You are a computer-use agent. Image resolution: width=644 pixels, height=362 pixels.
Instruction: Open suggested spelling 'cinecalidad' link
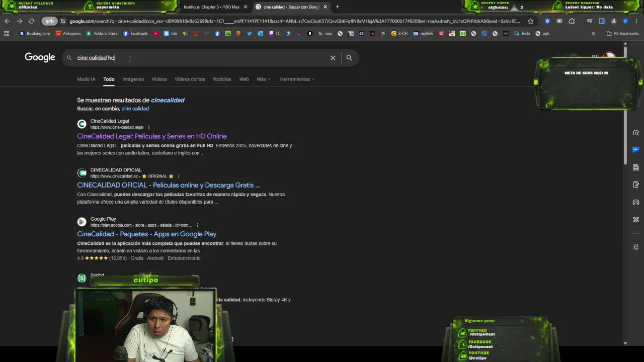pos(168,100)
